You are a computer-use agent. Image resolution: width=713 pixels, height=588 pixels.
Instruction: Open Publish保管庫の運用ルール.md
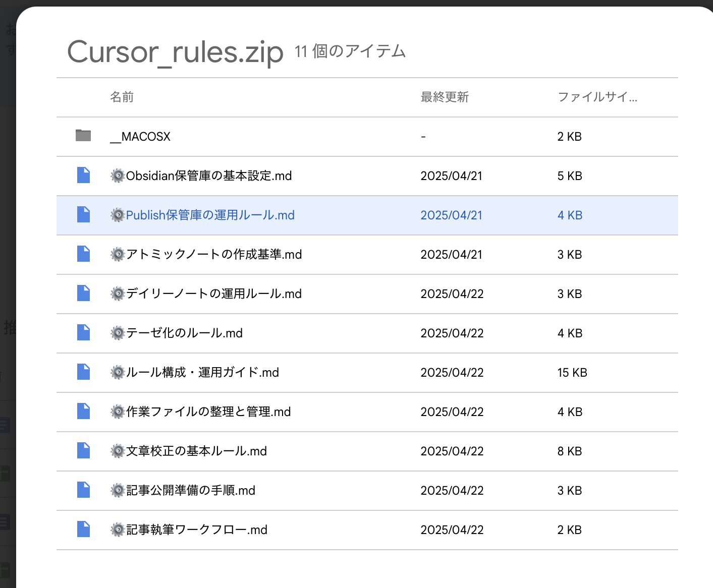pos(210,215)
